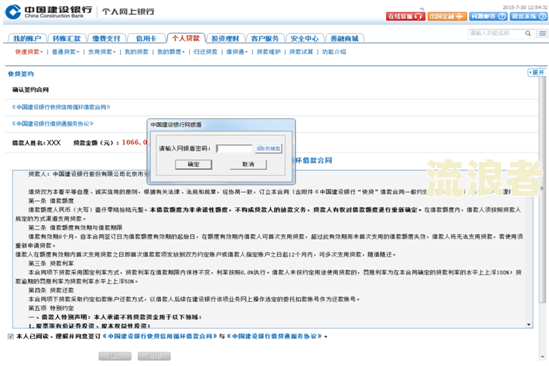The image size is (549, 366).
Task: Click the orange 出国金融 button with airplane icon
Action: point(447,16)
